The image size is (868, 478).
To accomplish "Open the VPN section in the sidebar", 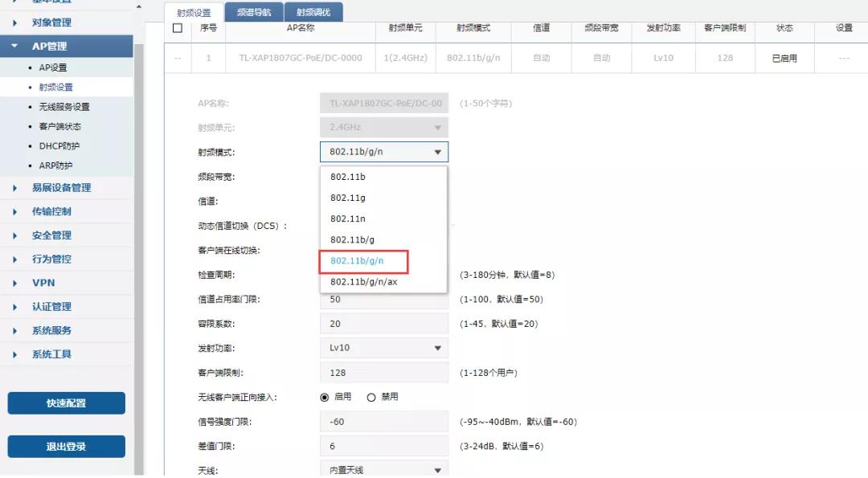I will coord(43,282).
